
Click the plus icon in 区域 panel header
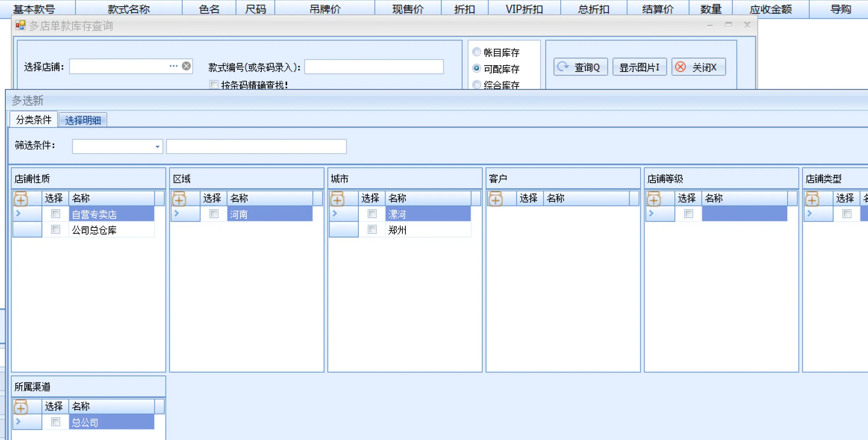[x=179, y=199]
